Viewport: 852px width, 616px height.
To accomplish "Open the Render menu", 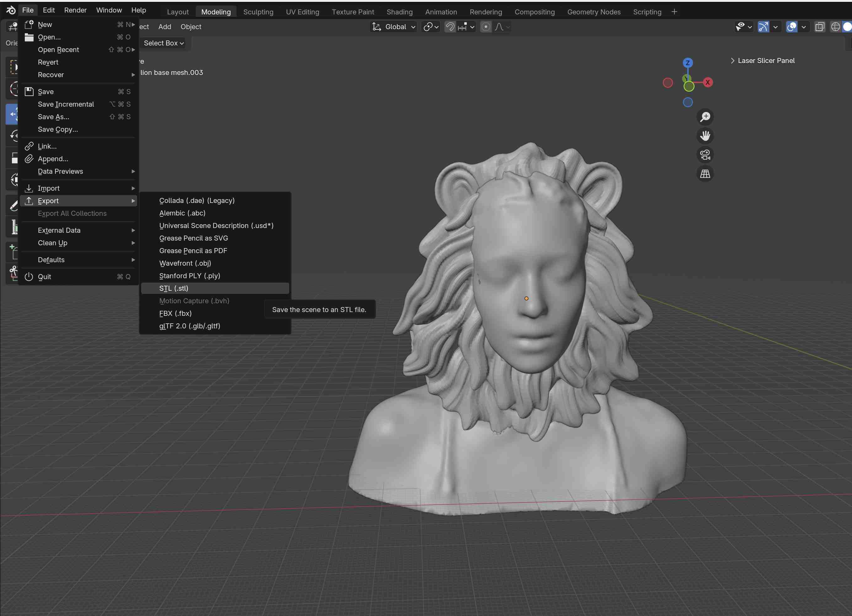I will (x=76, y=10).
